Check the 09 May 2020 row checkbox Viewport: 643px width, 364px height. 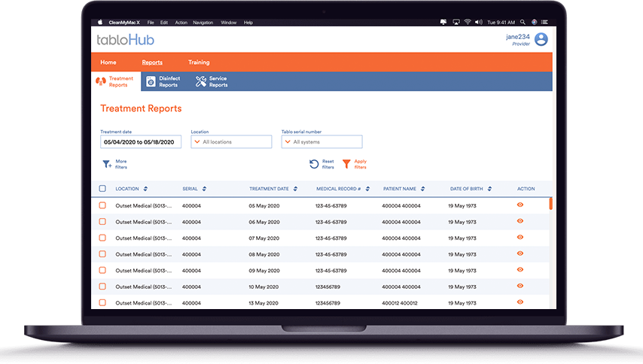click(x=102, y=270)
